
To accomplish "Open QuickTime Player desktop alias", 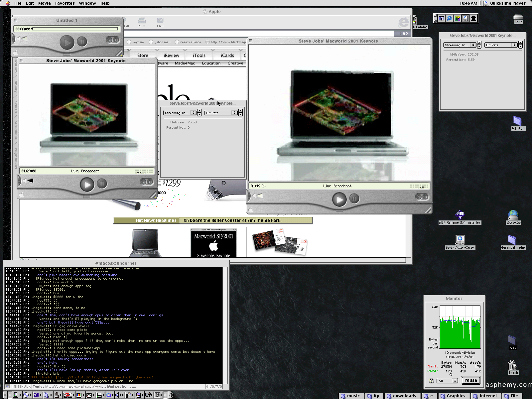I will (460, 240).
